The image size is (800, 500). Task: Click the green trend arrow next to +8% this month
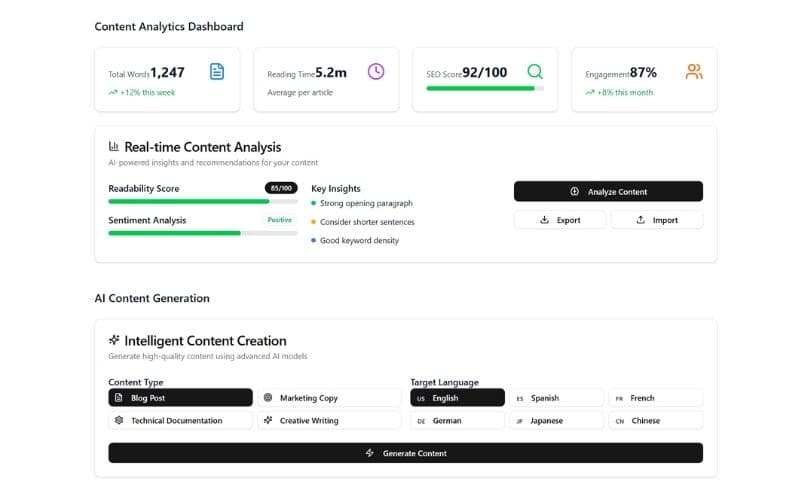click(x=590, y=92)
